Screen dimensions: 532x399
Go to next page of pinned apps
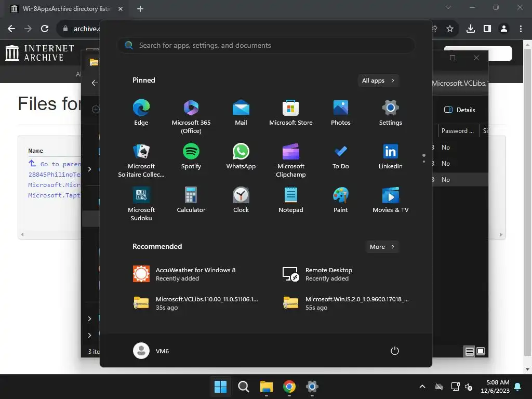424,162
